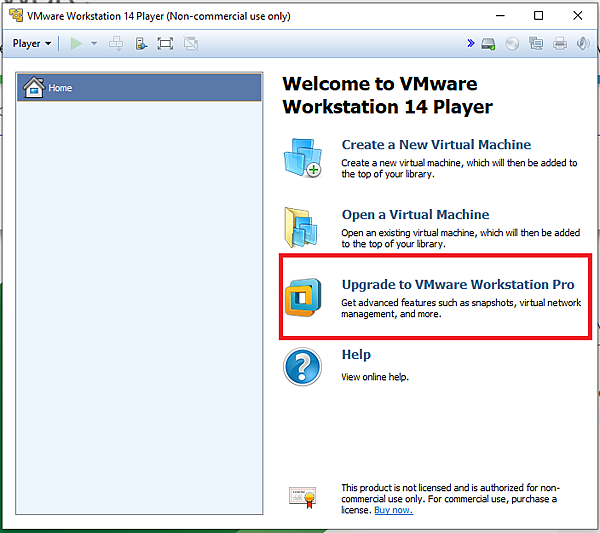Open the Player menu dropdown

click(32, 44)
